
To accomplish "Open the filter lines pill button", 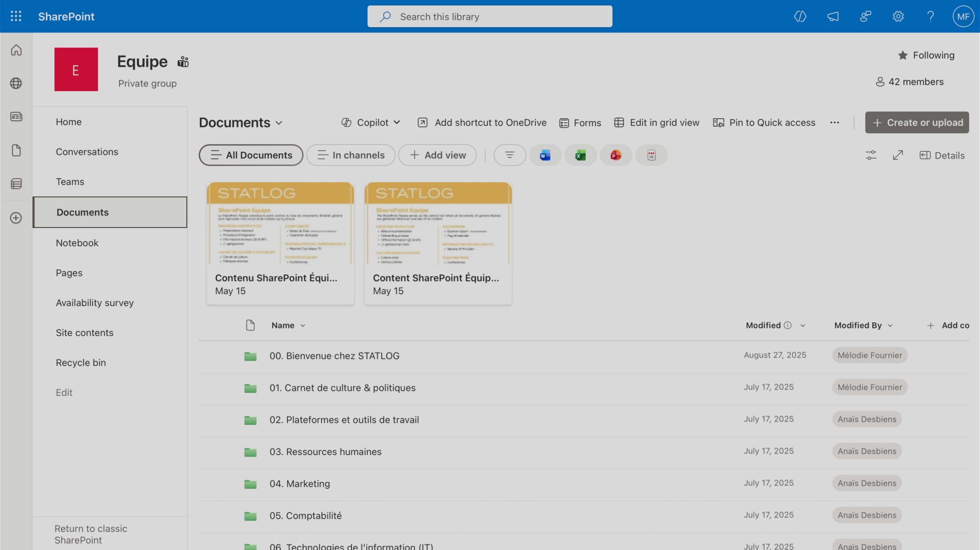I will pos(510,155).
